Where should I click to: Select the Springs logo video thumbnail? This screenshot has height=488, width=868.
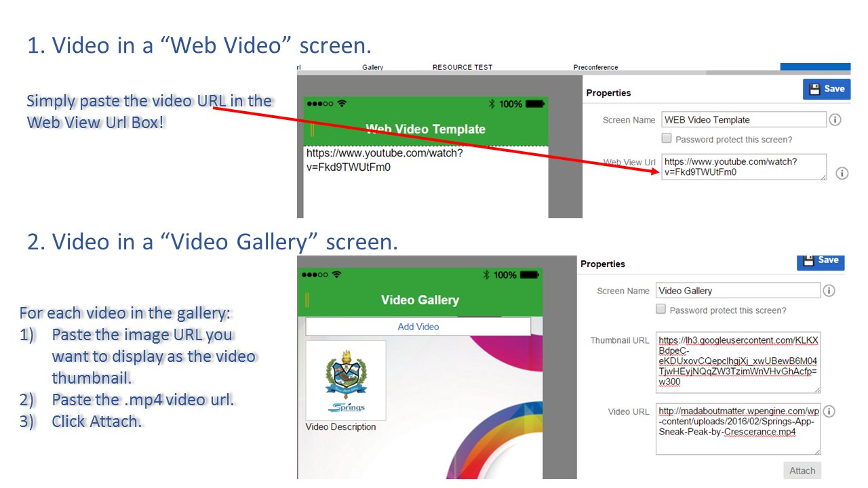346,380
